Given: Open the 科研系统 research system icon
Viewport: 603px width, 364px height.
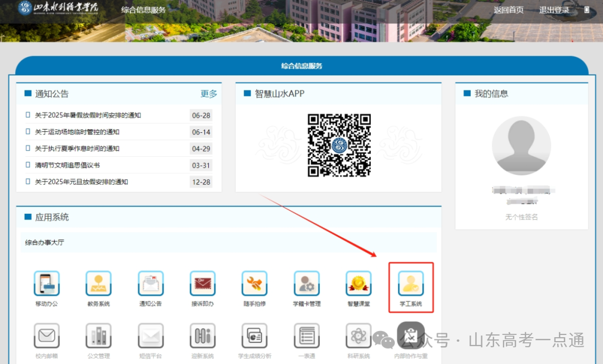Looking at the screenshot, I should coord(359,336).
